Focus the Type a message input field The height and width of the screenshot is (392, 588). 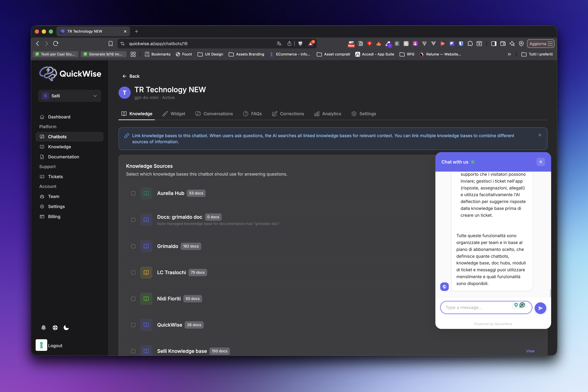(x=477, y=308)
